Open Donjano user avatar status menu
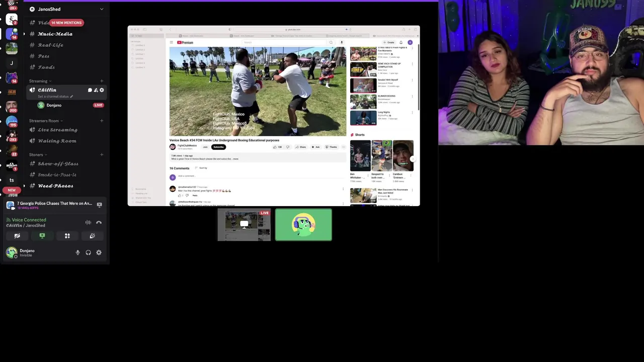Image resolution: width=644 pixels, height=362 pixels. (12, 252)
